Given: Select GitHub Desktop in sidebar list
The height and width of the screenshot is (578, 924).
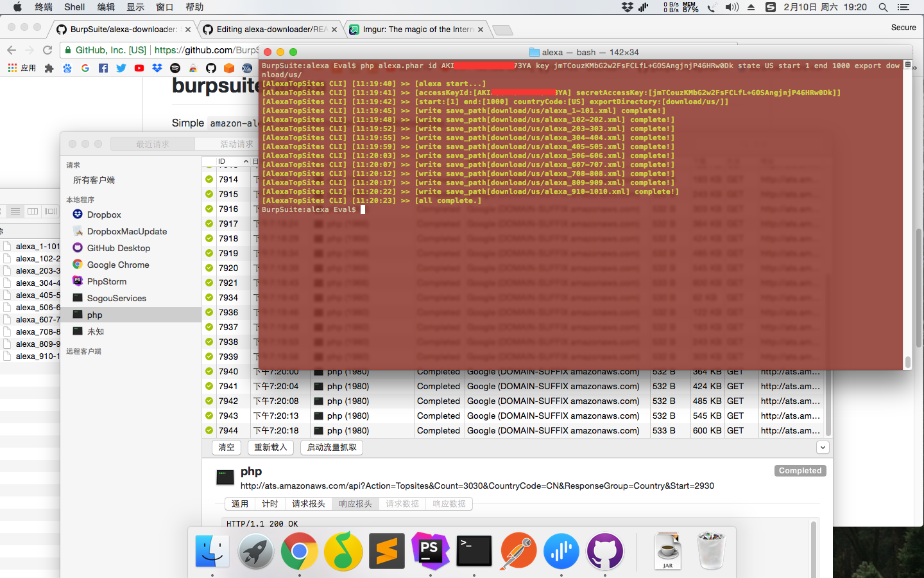Looking at the screenshot, I should pos(131,248).
